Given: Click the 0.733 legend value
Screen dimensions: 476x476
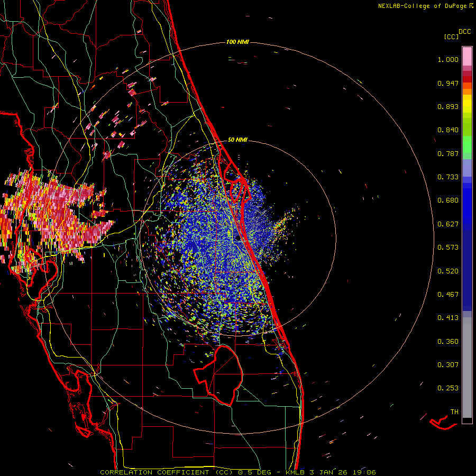Looking at the screenshot, I should (448, 177).
